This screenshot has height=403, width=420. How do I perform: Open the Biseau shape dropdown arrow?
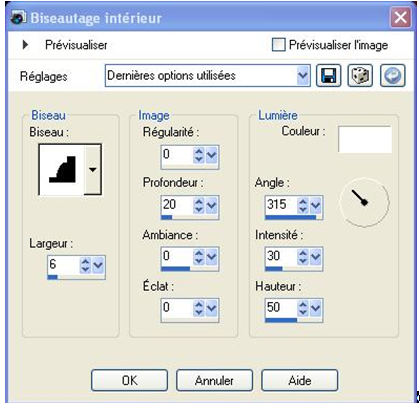92,169
